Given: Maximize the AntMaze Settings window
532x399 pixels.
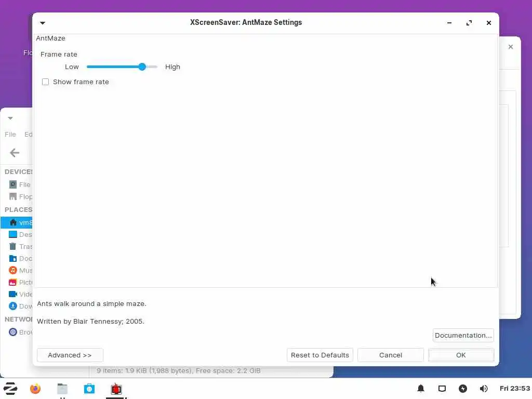Looking at the screenshot, I should (469, 23).
